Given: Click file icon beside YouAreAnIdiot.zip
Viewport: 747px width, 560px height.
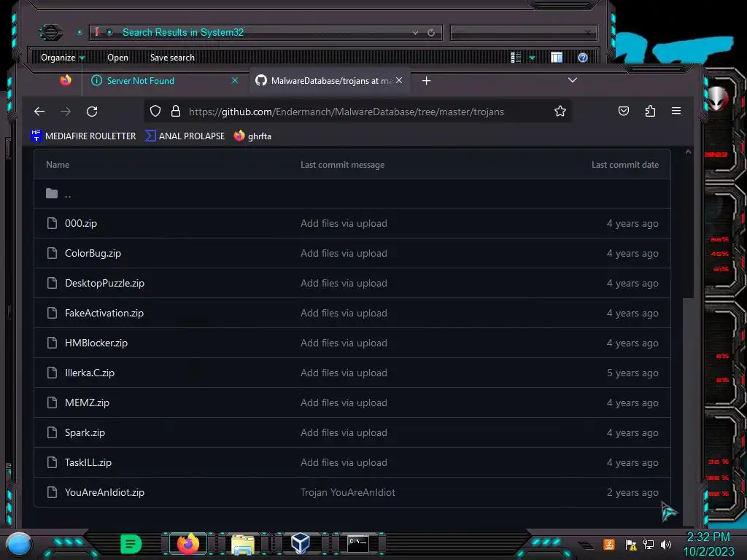Looking at the screenshot, I should coord(52,492).
